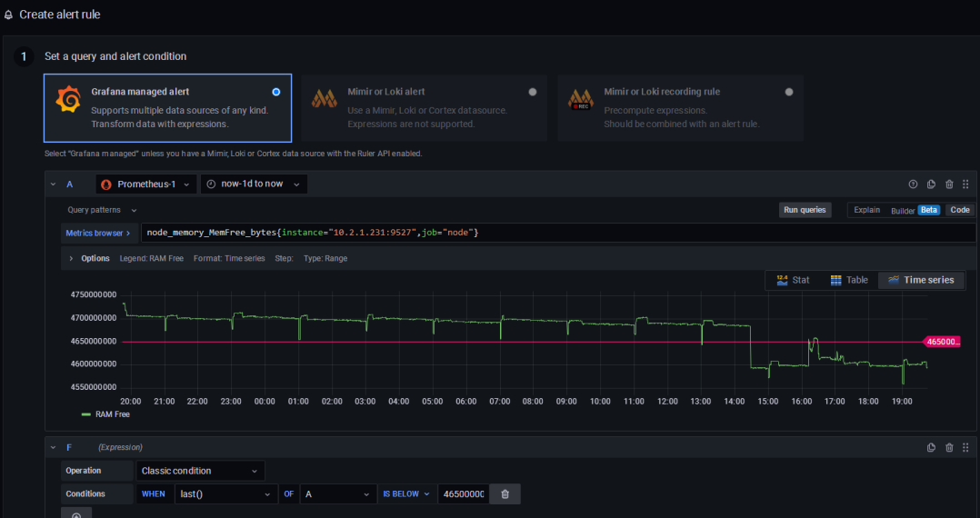Viewport: 980px width, 518px height.
Task: Select the Grafana managed alert radio button
Action: click(x=276, y=92)
